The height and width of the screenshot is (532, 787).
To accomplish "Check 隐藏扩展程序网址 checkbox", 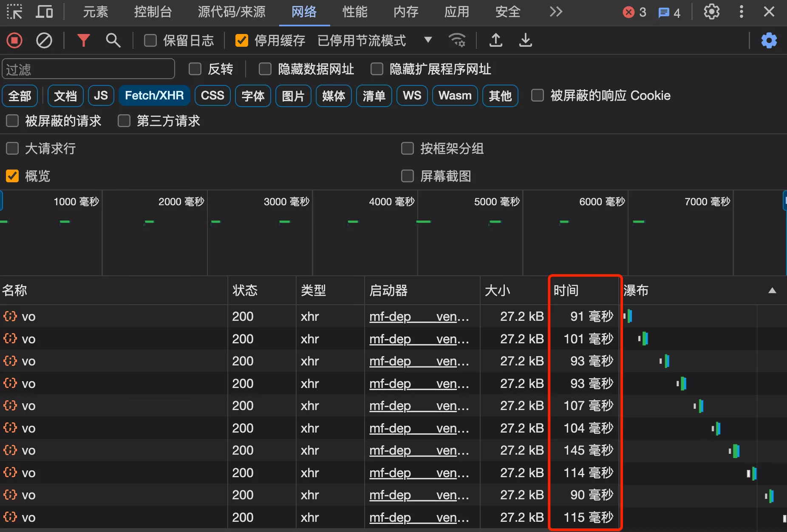I will (x=377, y=69).
